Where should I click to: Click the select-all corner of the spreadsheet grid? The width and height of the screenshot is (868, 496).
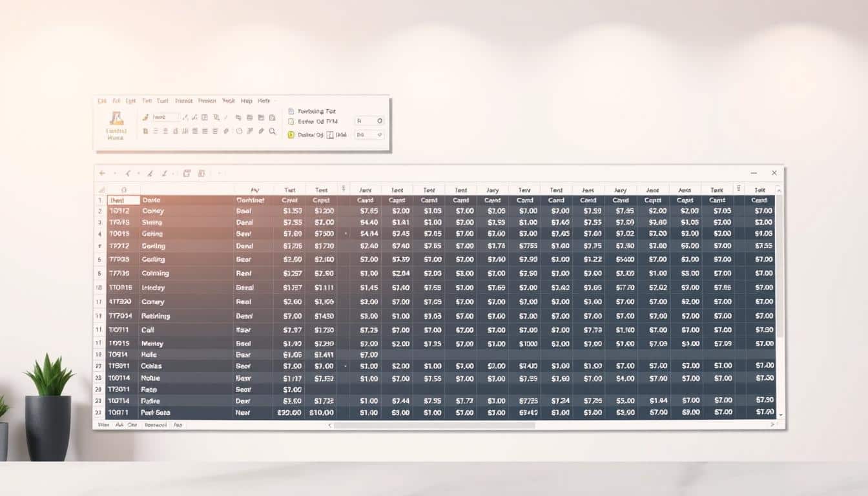(102, 190)
